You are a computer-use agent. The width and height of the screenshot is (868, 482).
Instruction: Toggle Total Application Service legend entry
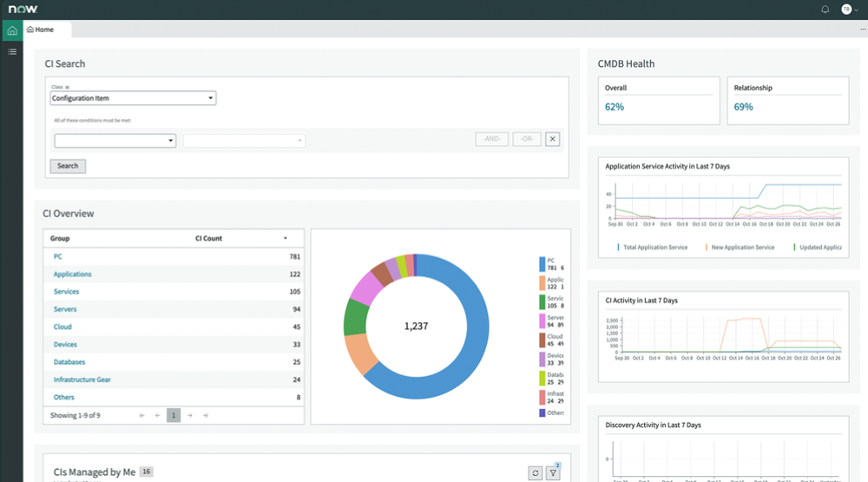pos(653,248)
